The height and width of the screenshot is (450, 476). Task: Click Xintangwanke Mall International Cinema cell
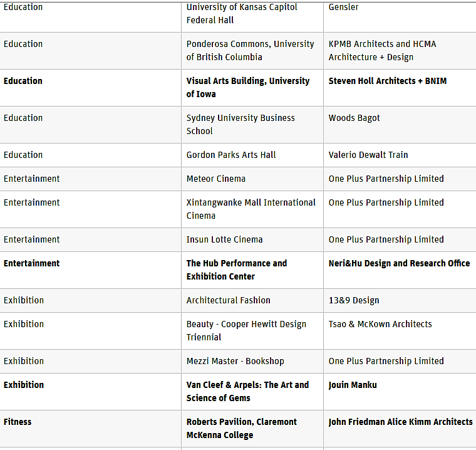[x=252, y=209]
